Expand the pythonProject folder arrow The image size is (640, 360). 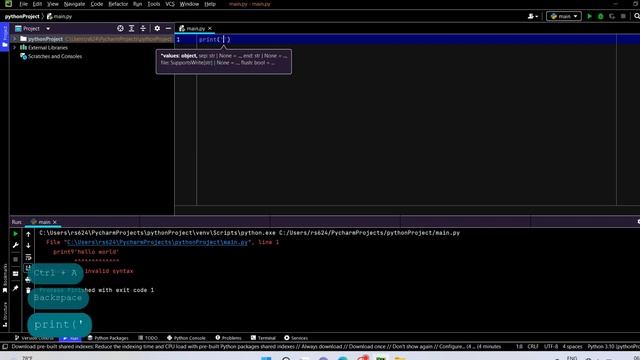coord(15,39)
